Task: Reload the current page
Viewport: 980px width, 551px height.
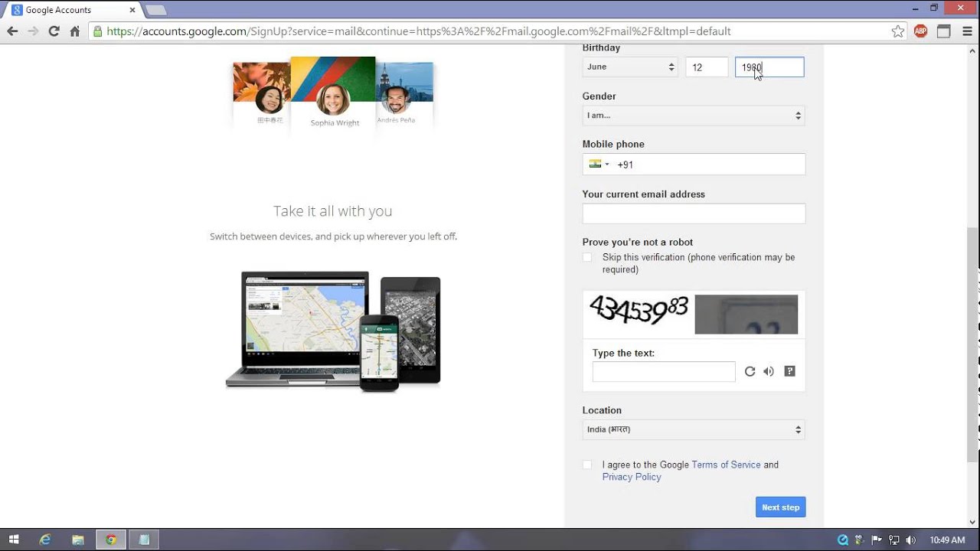Action: click(54, 31)
